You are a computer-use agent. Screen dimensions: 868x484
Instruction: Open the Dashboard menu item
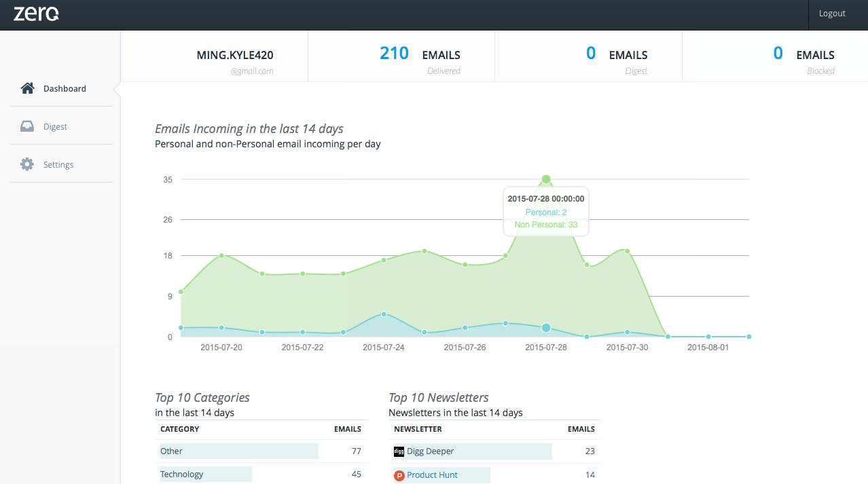[65, 89]
